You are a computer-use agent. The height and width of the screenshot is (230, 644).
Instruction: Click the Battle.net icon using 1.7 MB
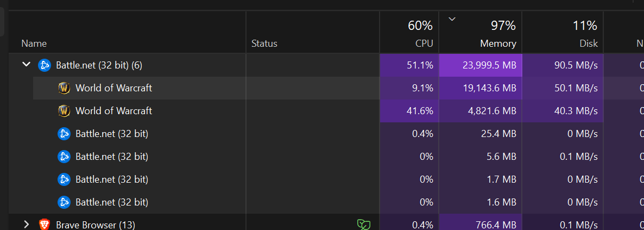[64, 179]
